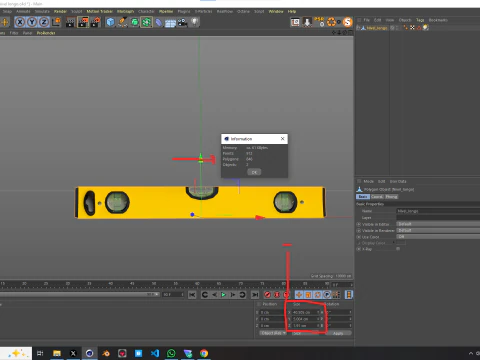Toggle Rotation keyframe recording

[x=318, y=295]
